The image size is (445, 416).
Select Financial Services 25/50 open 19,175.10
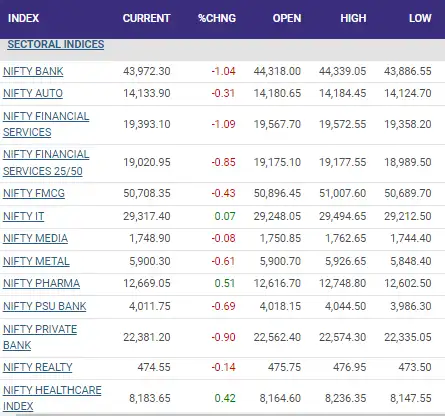click(x=277, y=162)
